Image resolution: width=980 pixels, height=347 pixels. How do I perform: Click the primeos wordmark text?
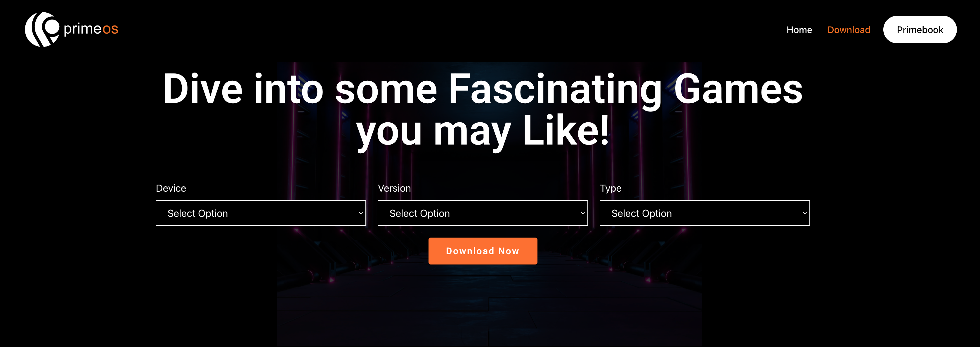91,29
